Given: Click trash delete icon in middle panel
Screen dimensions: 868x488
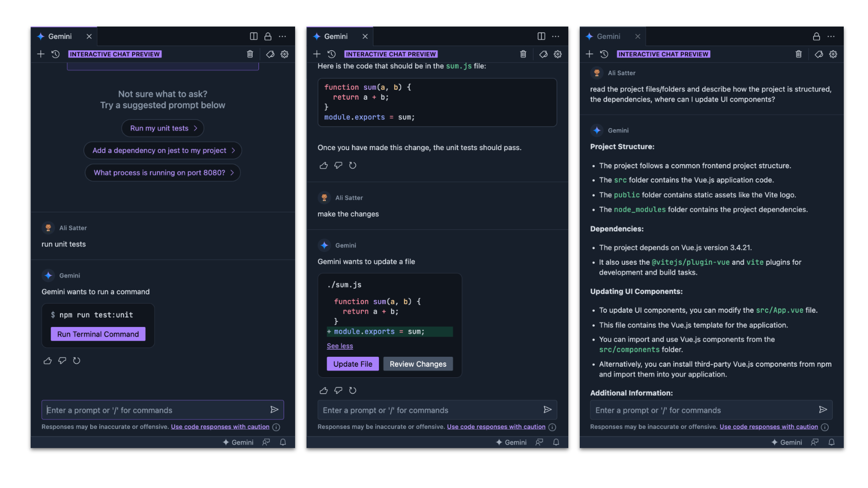Looking at the screenshot, I should click(x=523, y=54).
